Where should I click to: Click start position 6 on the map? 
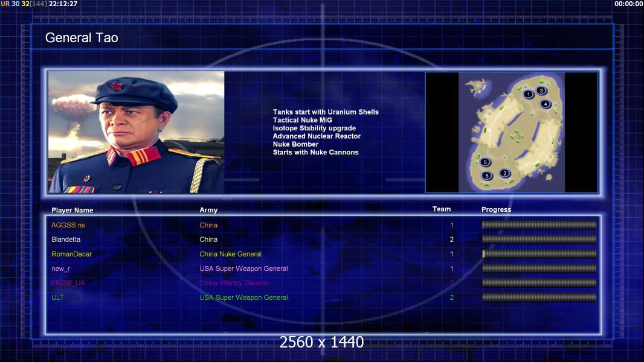(x=487, y=176)
